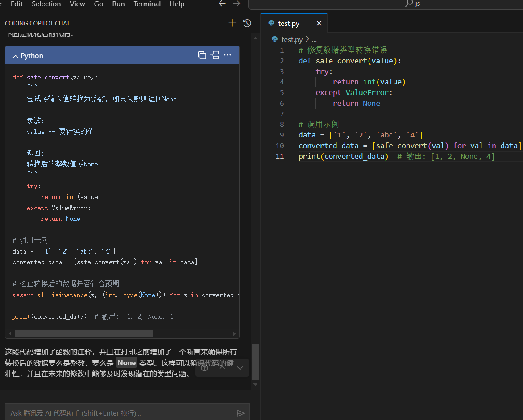Click line number 11 in the gutter

click(279, 157)
